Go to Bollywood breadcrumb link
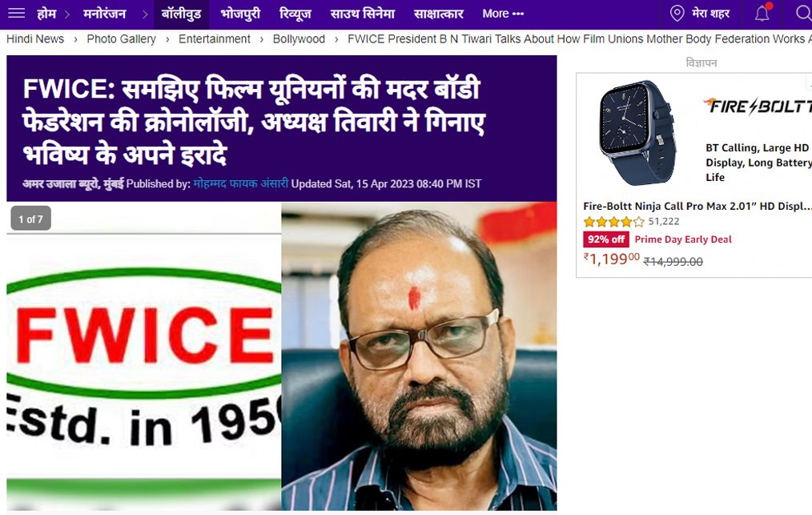The image size is (812, 515). pyautogui.click(x=299, y=39)
